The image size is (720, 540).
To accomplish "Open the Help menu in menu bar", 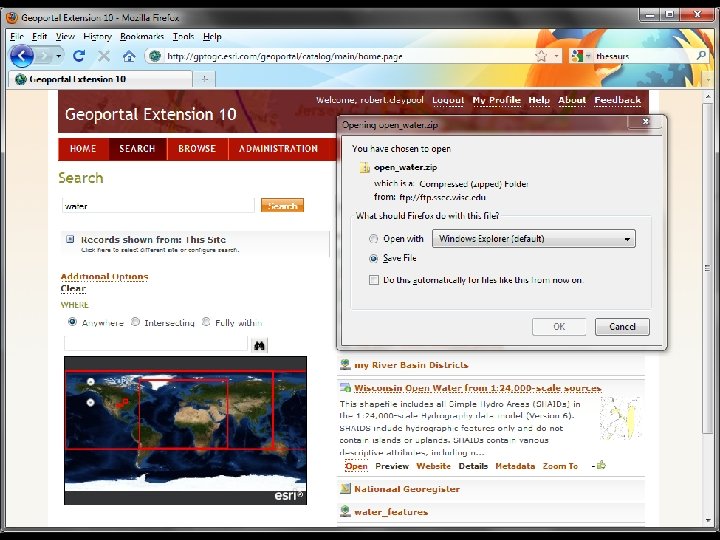I will (x=212, y=36).
